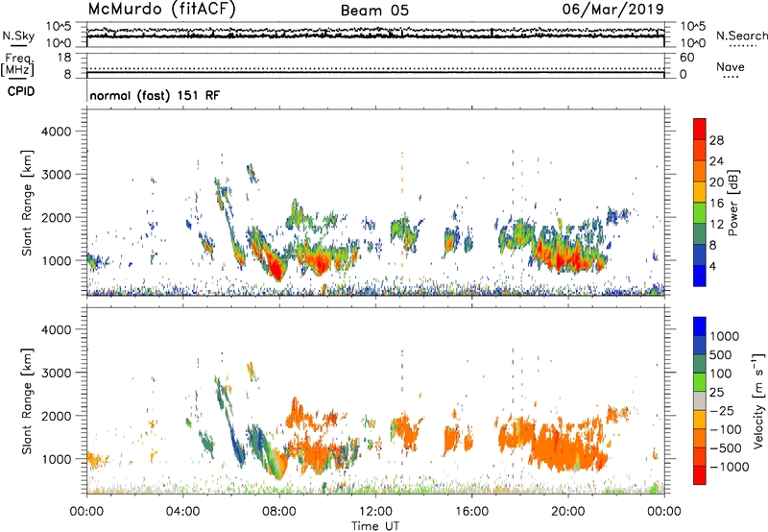768x532 pixels.
Task: Click the 28 label on power color bar
Action: click(716, 140)
